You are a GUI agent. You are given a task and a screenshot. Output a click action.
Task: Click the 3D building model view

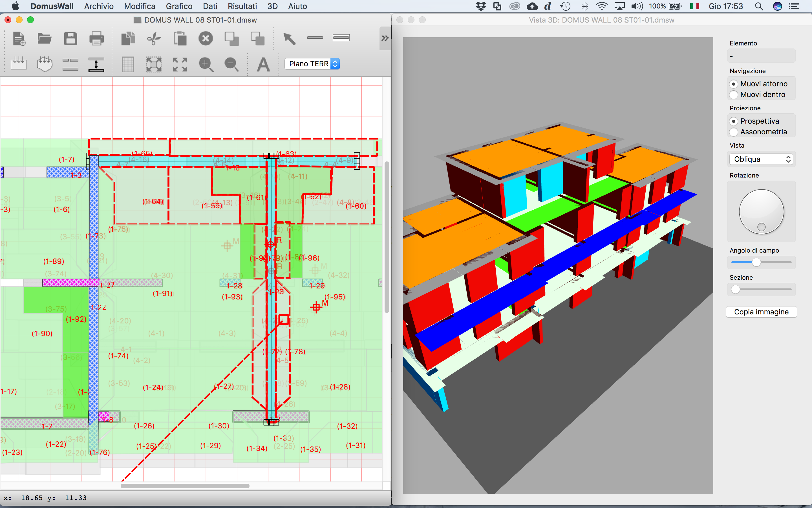pyautogui.click(x=558, y=265)
